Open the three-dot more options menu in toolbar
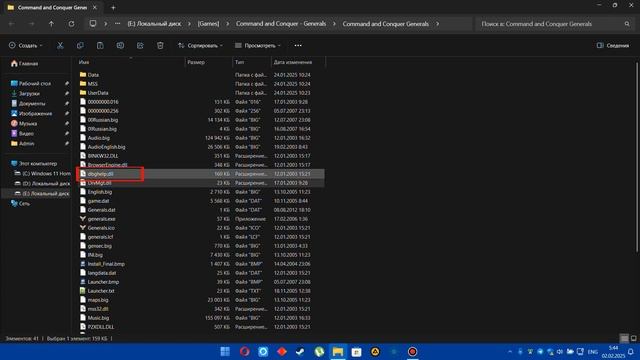Screen dimensions: 640x360 [298, 46]
